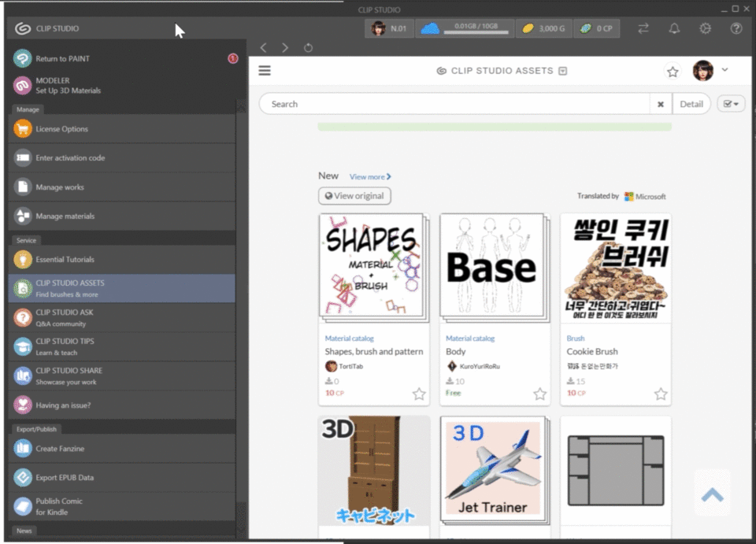The width and height of the screenshot is (756, 544).
Task: Select License Options menu item
Action: [x=122, y=128]
